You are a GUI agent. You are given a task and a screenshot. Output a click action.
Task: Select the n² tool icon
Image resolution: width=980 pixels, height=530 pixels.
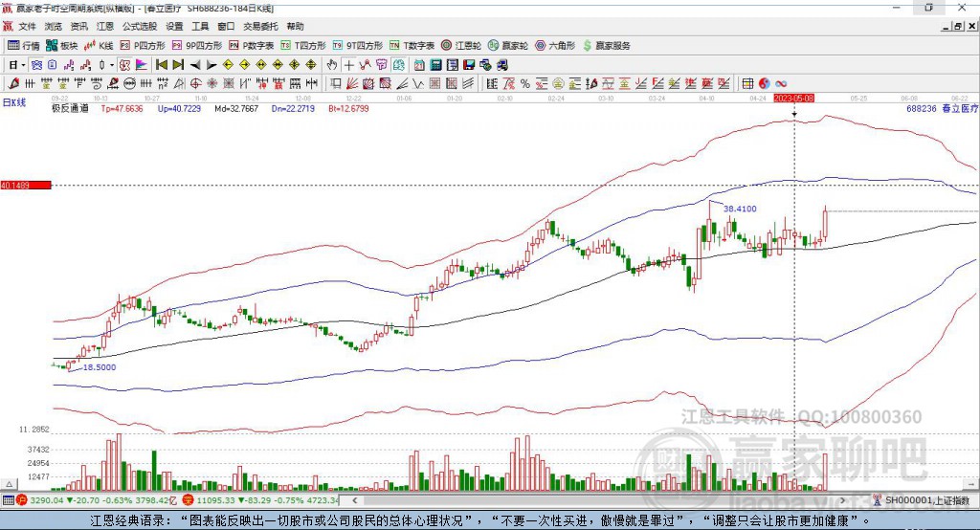pos(163,84)
